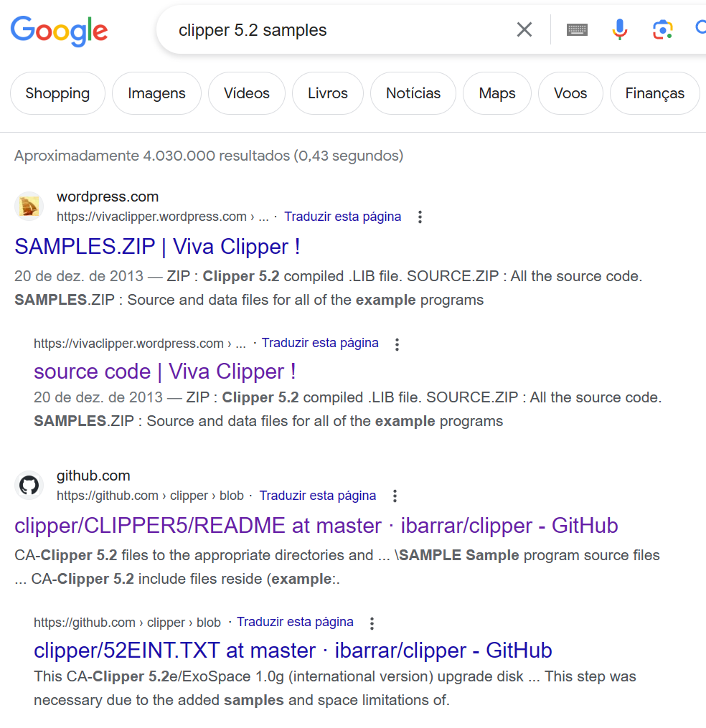Click the Viva Clipper wordpress favicon

coord(29,206)
